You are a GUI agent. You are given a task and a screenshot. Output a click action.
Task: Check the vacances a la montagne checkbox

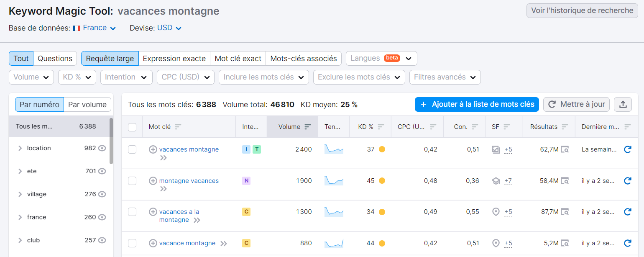(132, 212)
